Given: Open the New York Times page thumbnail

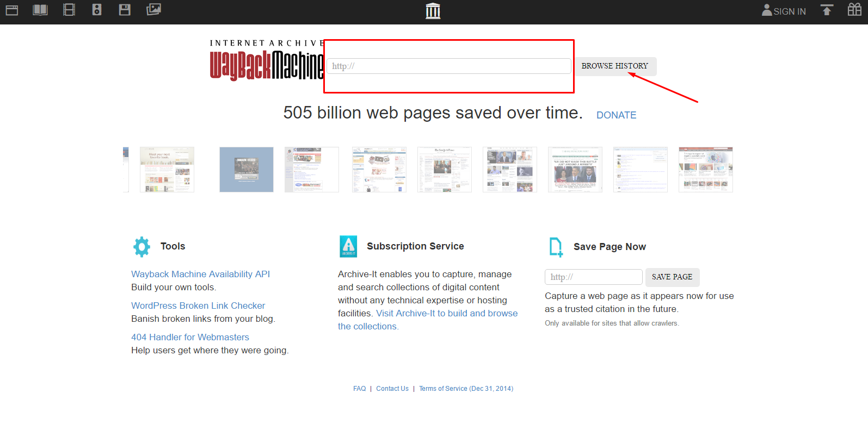Looking at the screenshot, I should tap(445, 170).
